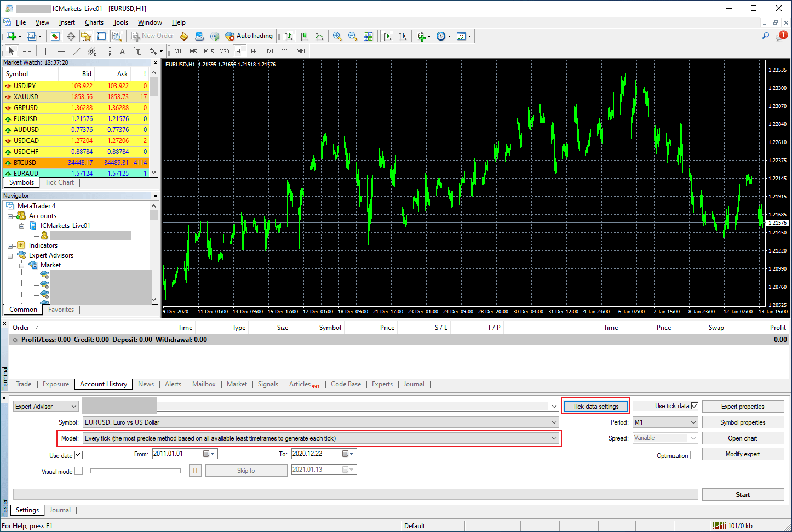Click the Expert properties button
792x532 pixels.
pos(743,407)
